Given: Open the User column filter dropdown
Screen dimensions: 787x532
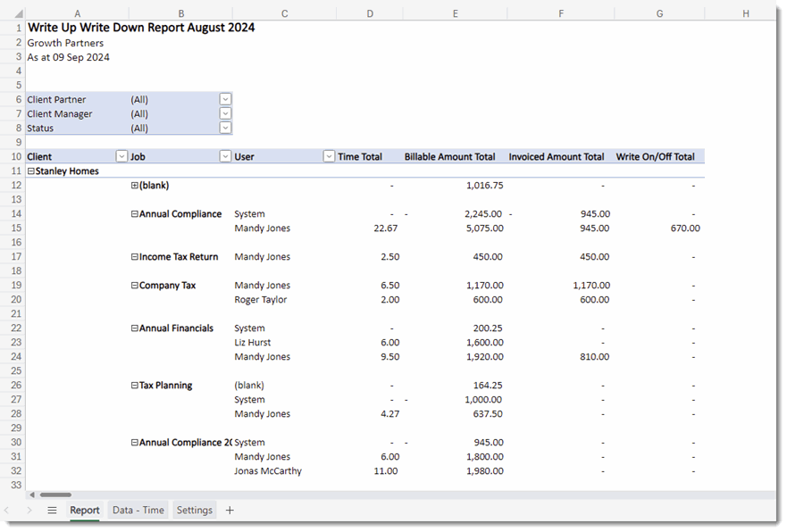Looking at the screenshot, I should (329, 156).
